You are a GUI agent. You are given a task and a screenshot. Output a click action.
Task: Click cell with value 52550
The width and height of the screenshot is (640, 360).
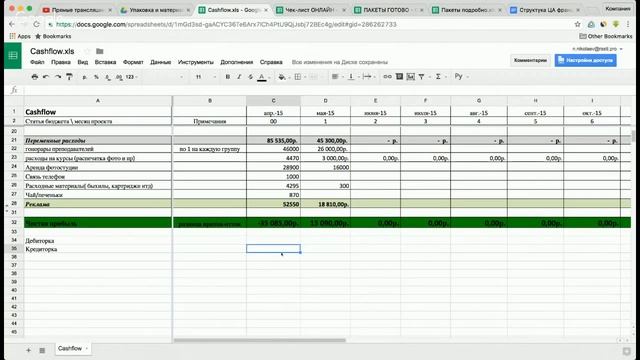click(273, 204)
